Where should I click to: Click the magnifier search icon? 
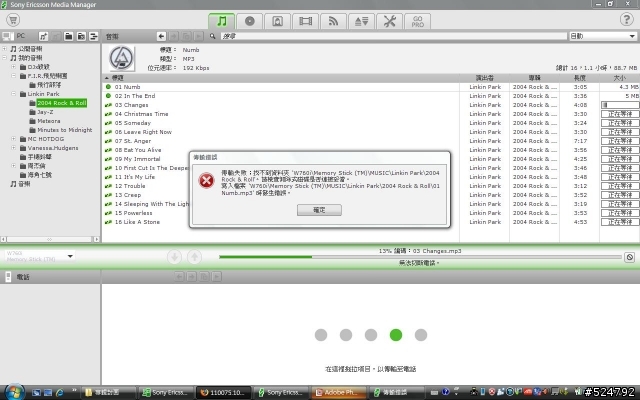pyautogui.click(x=213, y=36)
